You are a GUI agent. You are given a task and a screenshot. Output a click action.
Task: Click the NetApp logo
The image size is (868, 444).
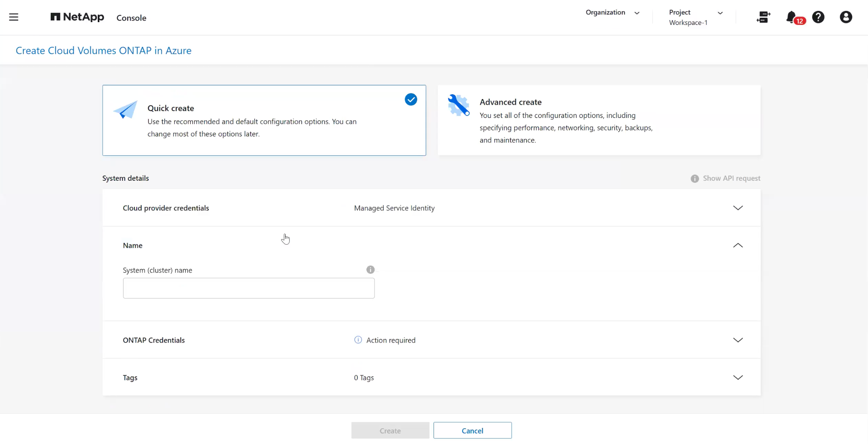coord(77,17)
